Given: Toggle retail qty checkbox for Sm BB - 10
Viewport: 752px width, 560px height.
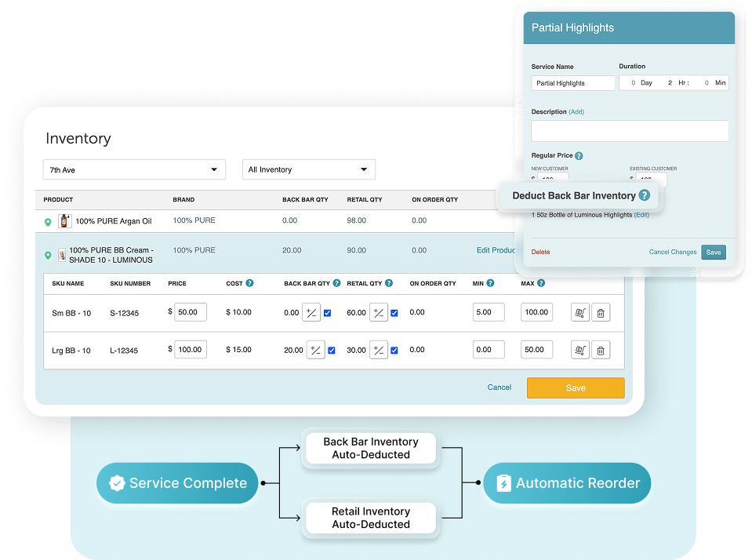Looking at the screenshot, I should coord(394,313).
